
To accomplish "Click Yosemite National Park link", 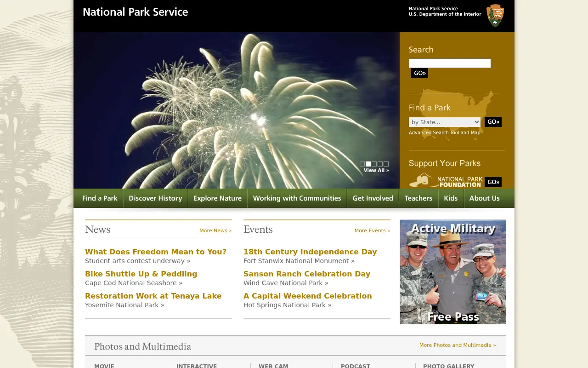I will coord(124,305).
